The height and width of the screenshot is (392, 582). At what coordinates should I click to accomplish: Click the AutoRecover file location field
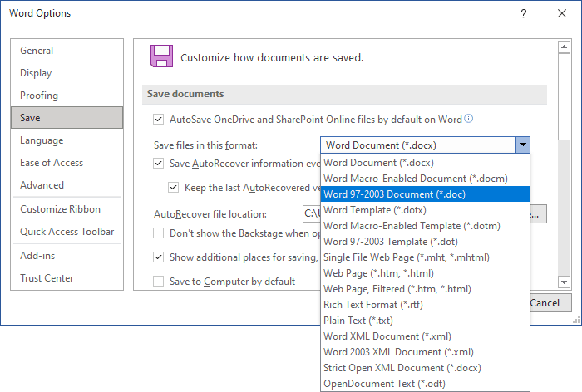pos(312,213)
